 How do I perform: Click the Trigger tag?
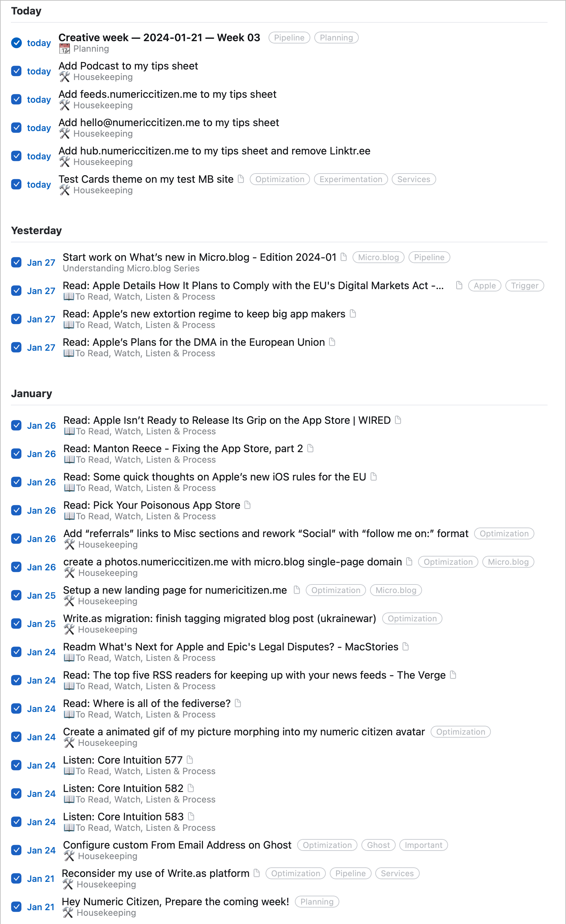coord(525,286)
